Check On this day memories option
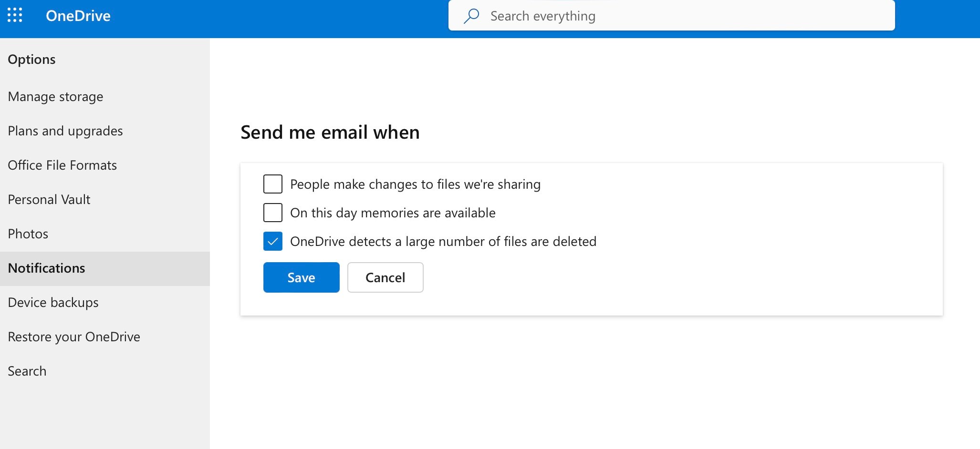 pyautogui.click(x=273, y=213)
